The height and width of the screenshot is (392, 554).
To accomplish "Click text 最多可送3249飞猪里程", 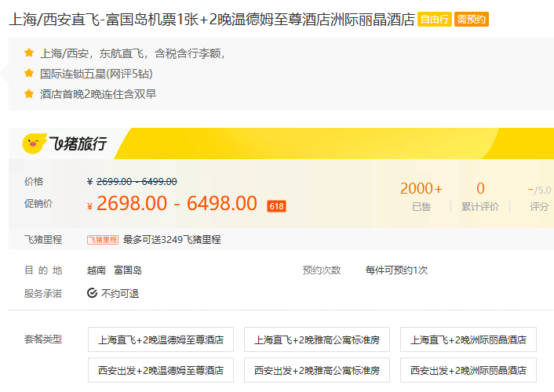I will (172, 240).
